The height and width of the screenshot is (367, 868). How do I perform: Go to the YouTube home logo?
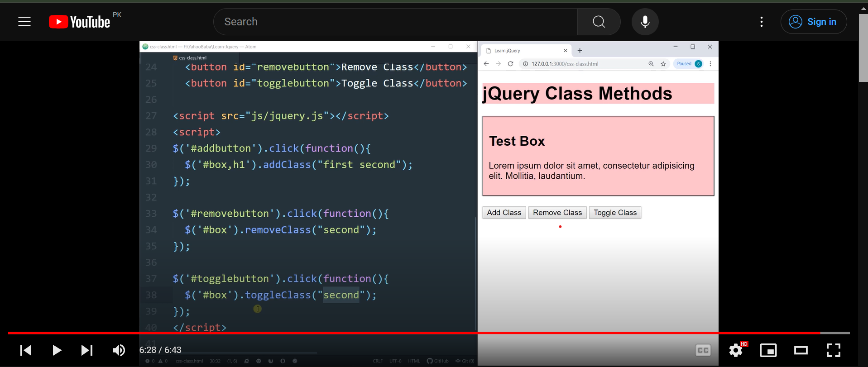tap(80, 22)
